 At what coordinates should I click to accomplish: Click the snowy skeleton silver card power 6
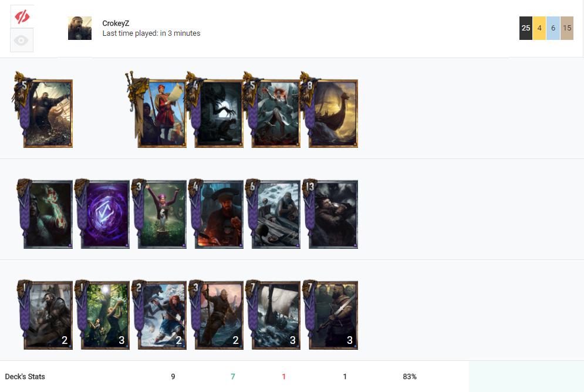tap(274, 214)
